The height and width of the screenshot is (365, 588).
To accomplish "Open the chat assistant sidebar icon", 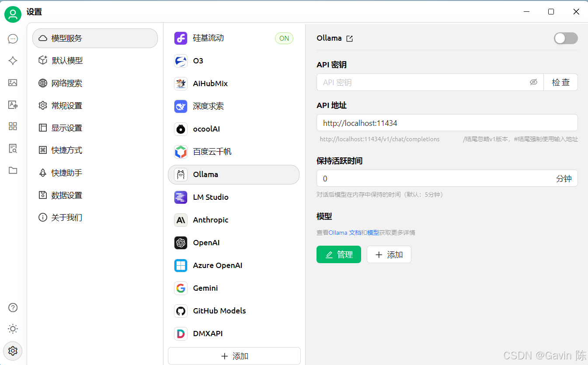I will (13, 39).
